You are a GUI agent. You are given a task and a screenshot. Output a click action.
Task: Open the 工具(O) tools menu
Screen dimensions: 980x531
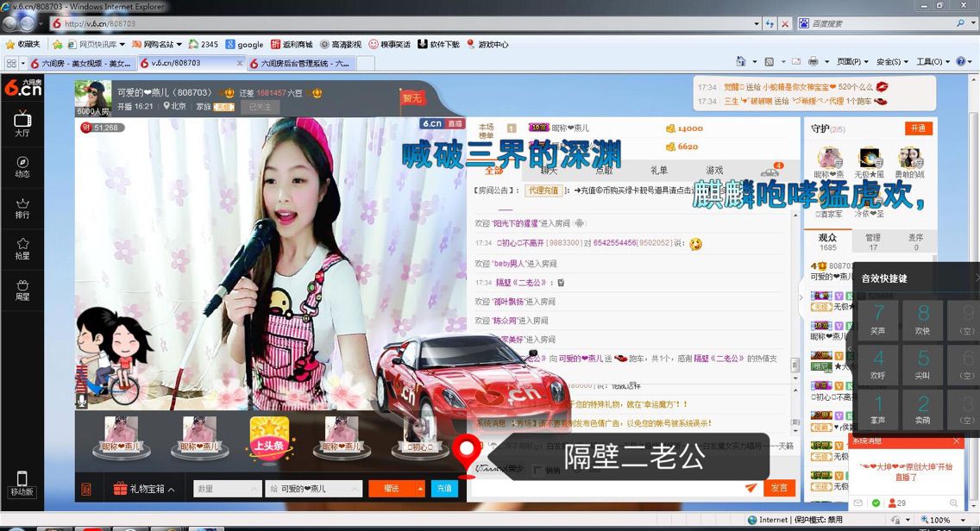pyautogui.click(x=933, y=61)
